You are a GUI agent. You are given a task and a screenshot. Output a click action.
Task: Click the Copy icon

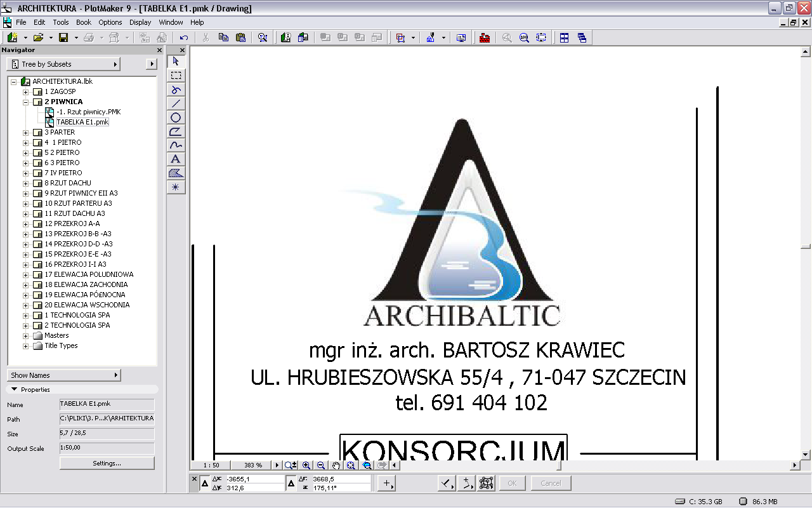(x=223, y=37)
